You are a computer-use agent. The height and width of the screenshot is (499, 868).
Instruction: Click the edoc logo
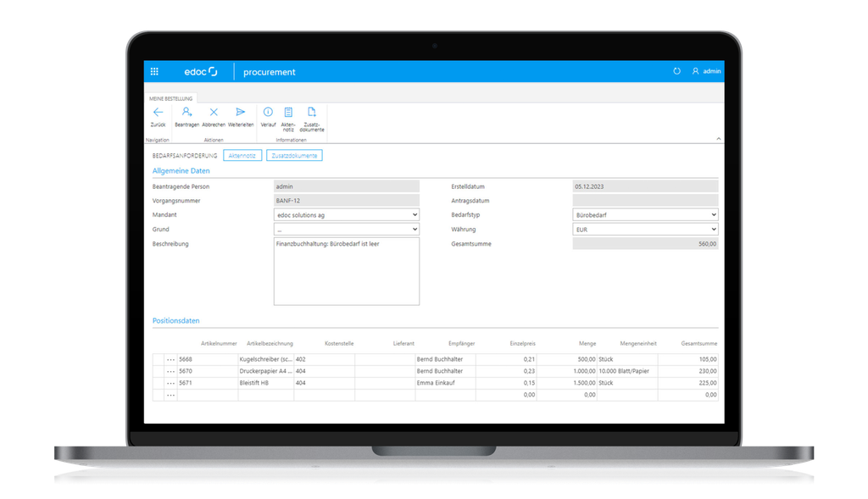click(x=200, y=71)
